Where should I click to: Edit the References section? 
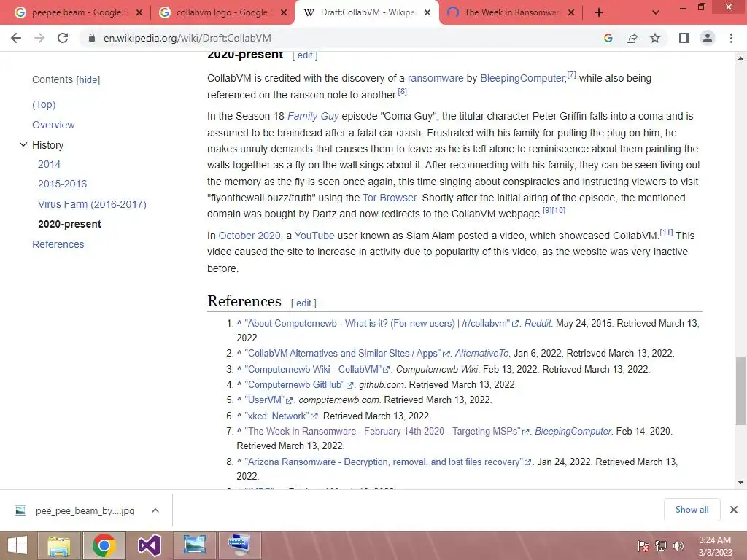click(x=303, y=303)
